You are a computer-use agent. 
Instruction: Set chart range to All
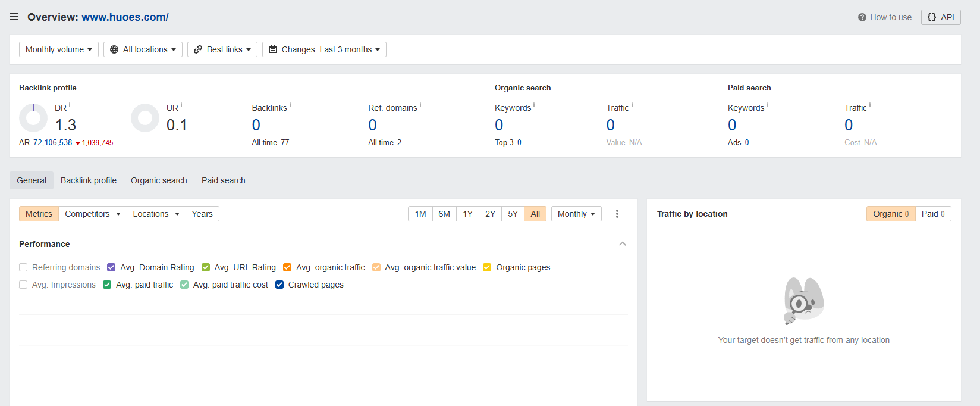pos(535,214)
